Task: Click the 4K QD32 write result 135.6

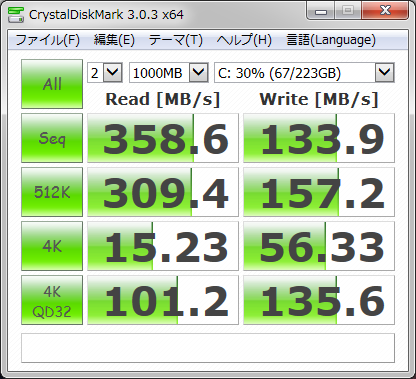Action: (x=319, y=300)
